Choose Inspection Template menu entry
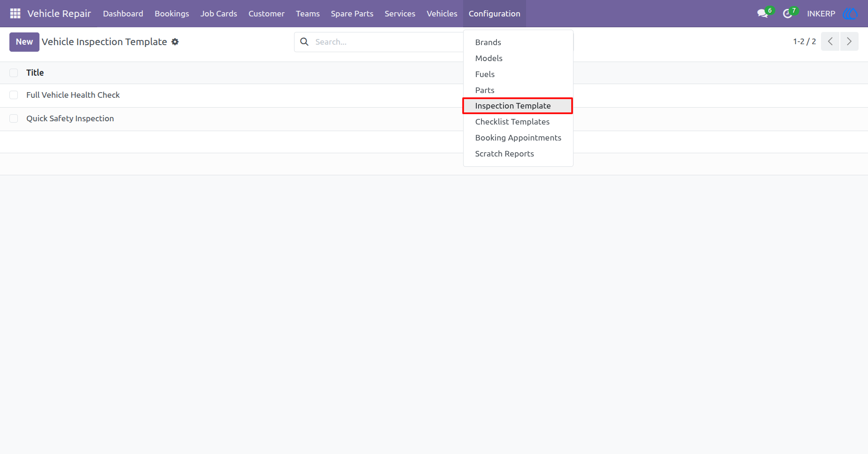This screenshot has height=454, width=868. pos(518,106)
